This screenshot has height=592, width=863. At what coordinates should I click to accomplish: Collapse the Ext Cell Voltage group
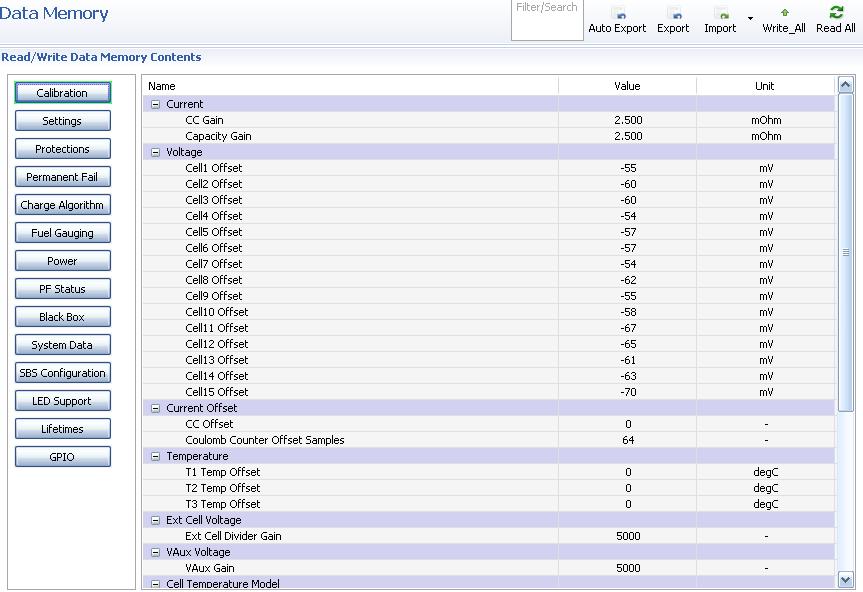pyautogui.click(x=155, y=520)
